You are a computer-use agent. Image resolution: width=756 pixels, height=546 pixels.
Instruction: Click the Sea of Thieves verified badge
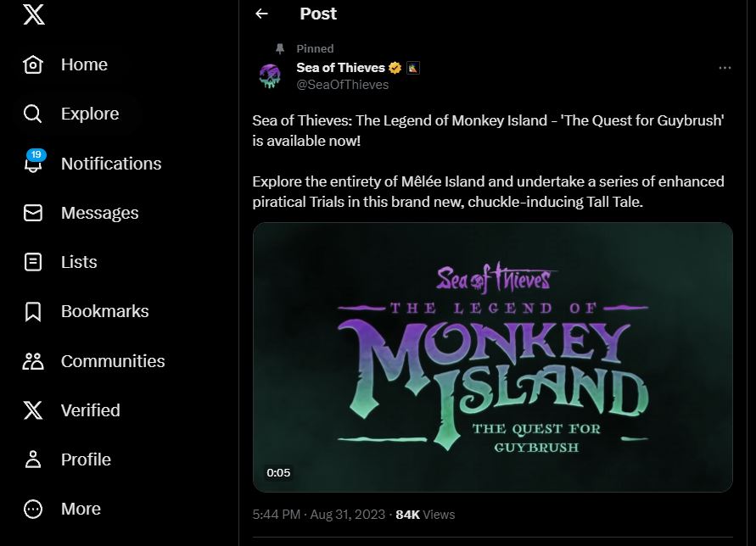(394, 68)
